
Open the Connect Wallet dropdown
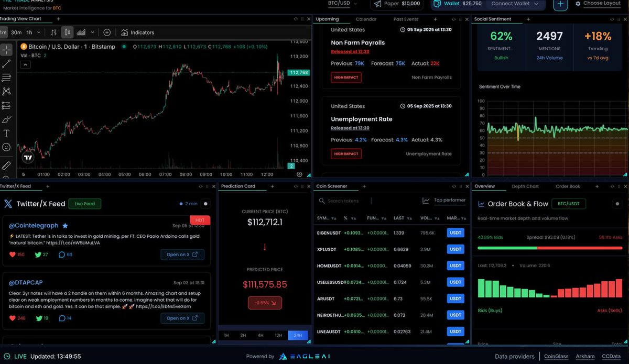[516, 4]
